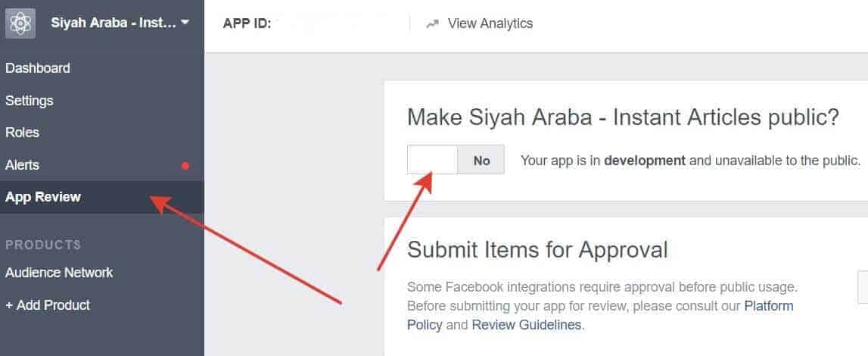Open the View Analytics link
The image size is (868, 356).
point(490,23)
